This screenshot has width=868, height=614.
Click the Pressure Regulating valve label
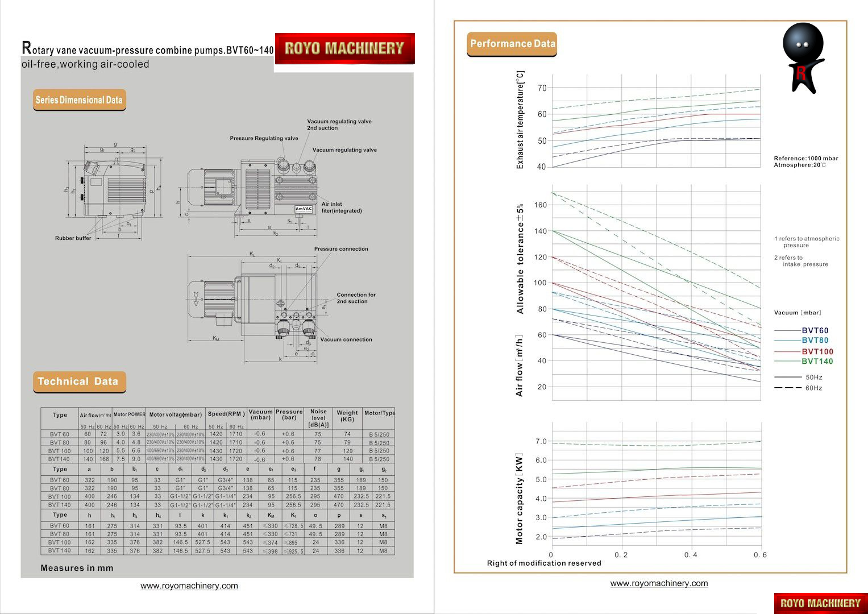pyautogui.click(x=264, y=138)
